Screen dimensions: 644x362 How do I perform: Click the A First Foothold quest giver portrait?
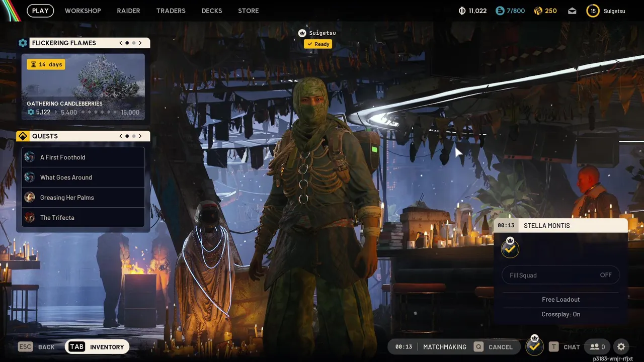[30, 157]
